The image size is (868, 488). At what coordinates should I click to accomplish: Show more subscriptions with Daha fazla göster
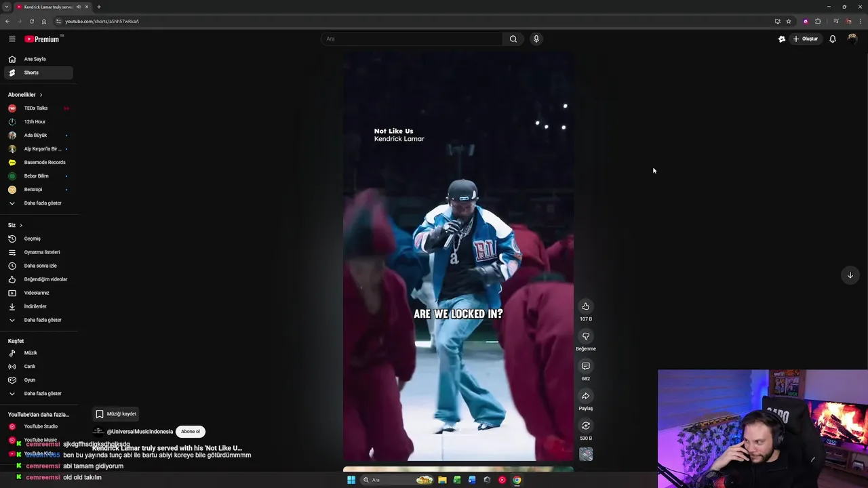(x=38, y=203)
